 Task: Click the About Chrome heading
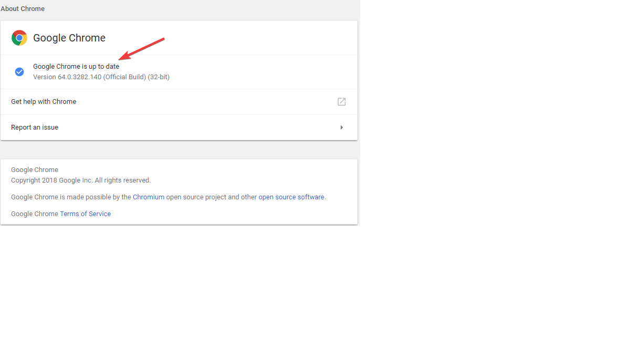[23, 9]
